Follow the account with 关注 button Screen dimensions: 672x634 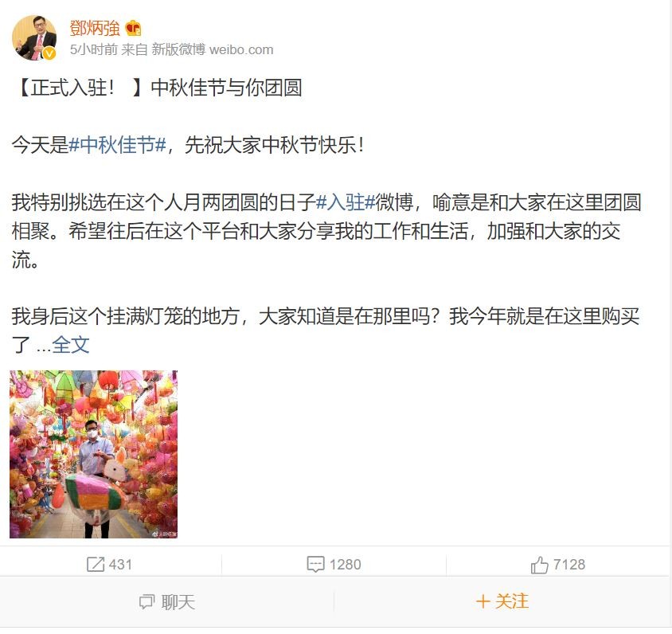tap(502, 601)
